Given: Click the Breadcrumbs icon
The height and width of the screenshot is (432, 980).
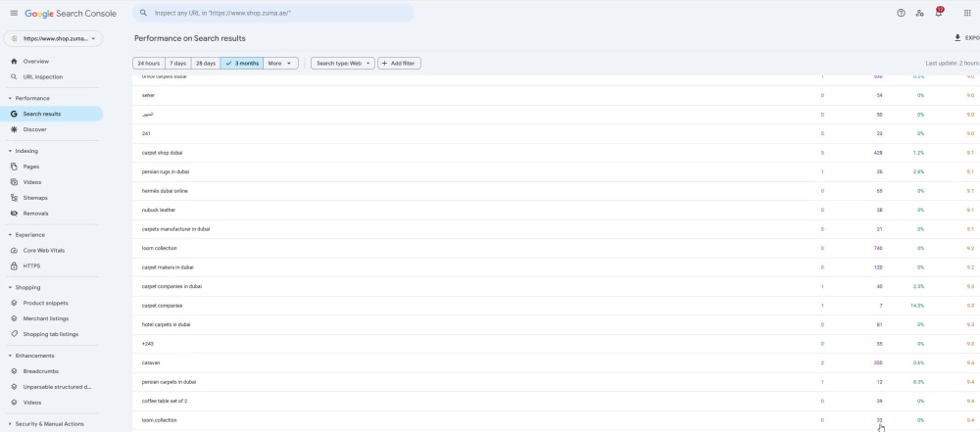Looking at the screenshot, I should click(x=14, y=371).
